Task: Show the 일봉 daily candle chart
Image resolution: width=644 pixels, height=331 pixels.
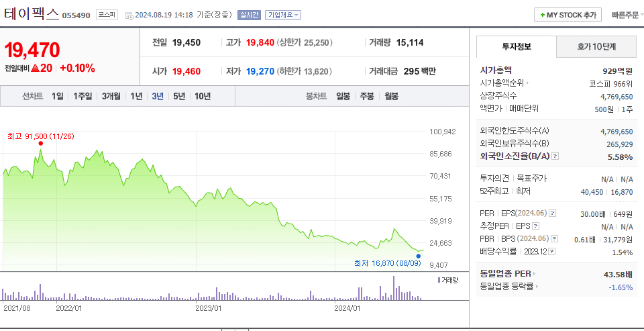Action: pyautogui.click(x=343, y=96)
